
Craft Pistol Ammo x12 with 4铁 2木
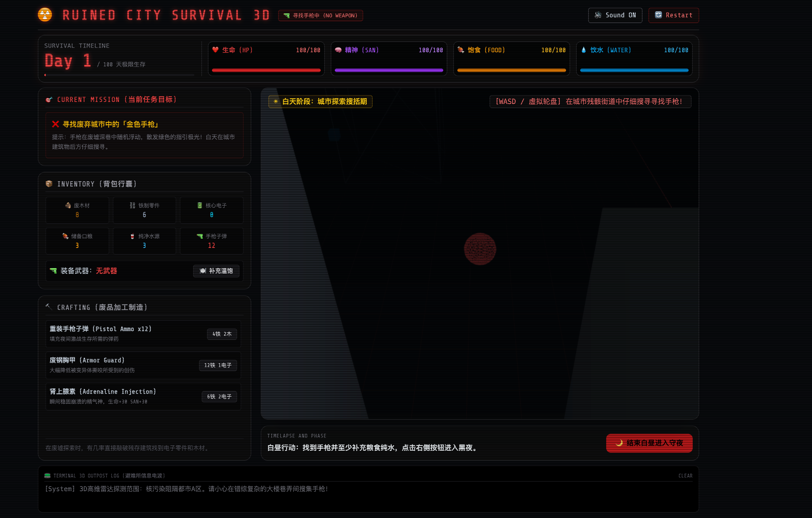coord(222,334)
